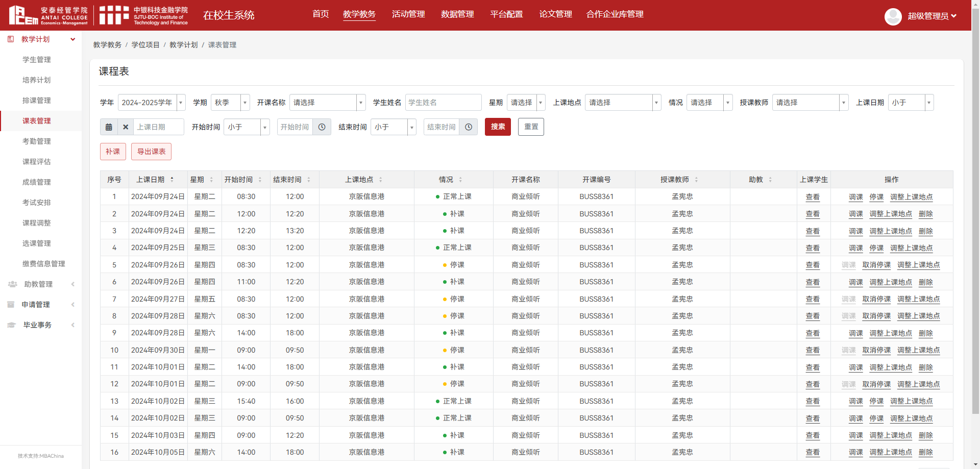Open 数据管理 top menu
This screenshot has height=469, width=980.
[x=457, y=14]
